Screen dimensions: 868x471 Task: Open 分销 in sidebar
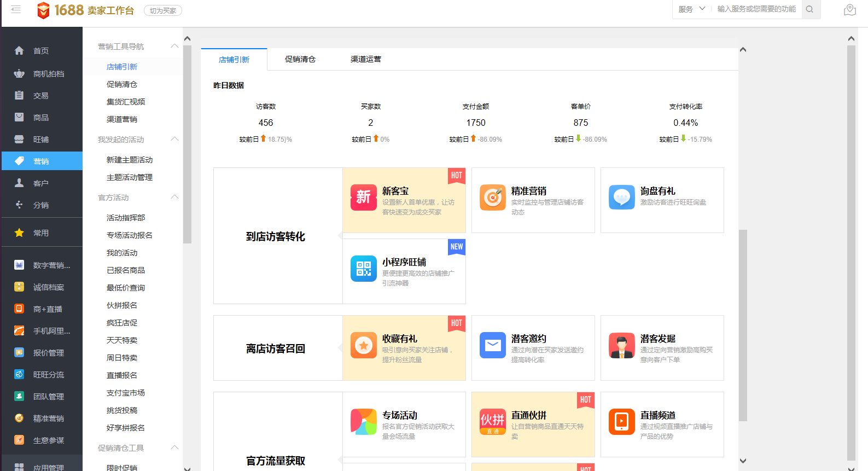(x=41, y=205)
